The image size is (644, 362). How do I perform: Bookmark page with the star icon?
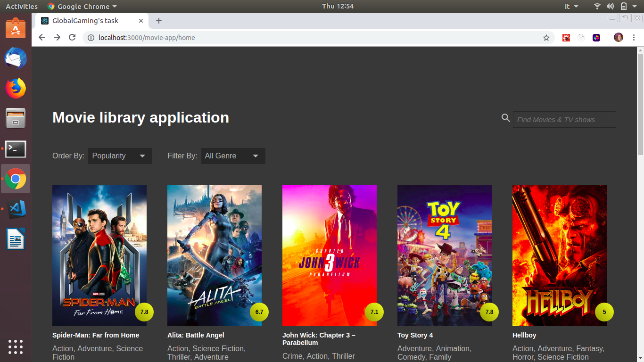tap(546, 38)
